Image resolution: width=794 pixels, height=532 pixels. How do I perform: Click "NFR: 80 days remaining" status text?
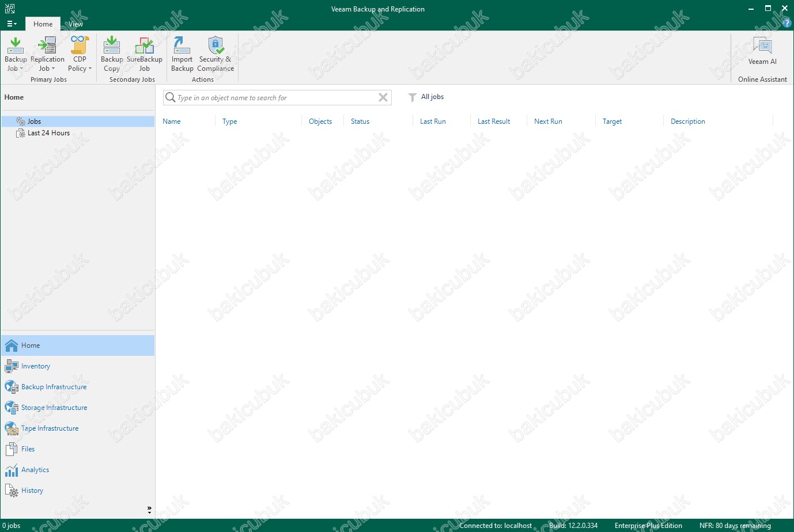735,526
